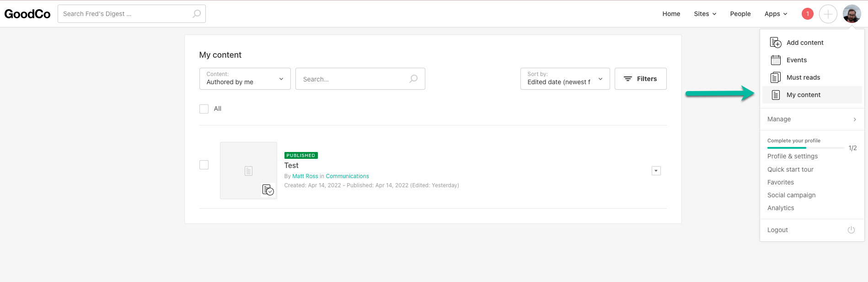Screen dimensions: 868x282
Task: Open People in the top navigation
Action: tap(740, 14)
